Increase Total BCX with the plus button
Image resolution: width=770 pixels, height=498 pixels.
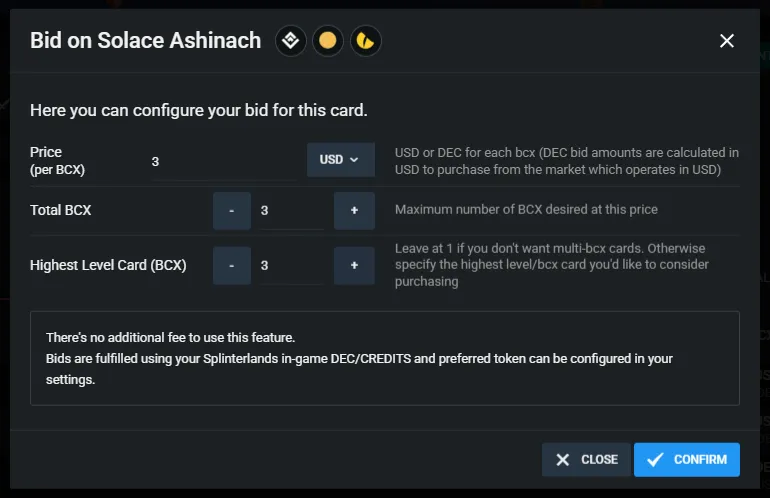[x=355, y=211]
